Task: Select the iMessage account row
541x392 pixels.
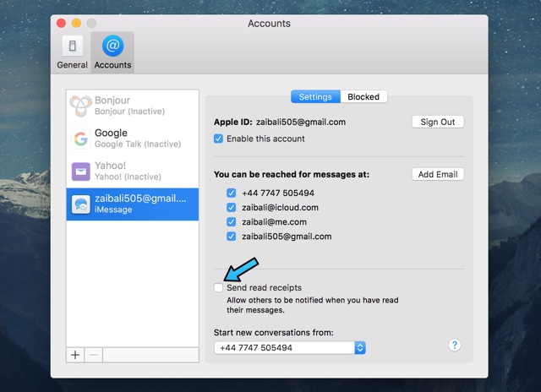Action: pyautogui.click(x=133, y=204)
